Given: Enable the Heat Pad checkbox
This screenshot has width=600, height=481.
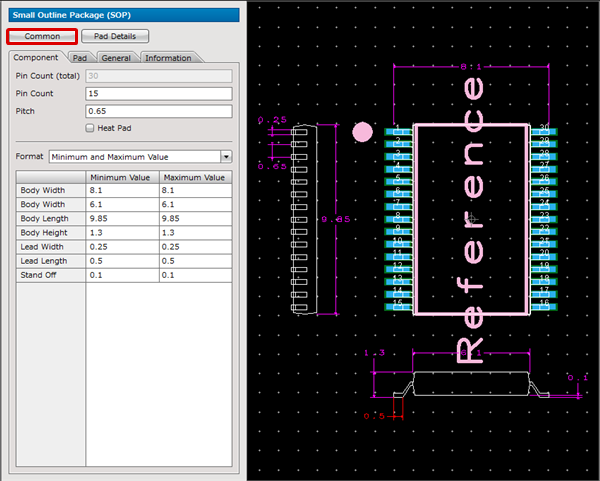Looking at the screenshot, I should tap(90, 128).
